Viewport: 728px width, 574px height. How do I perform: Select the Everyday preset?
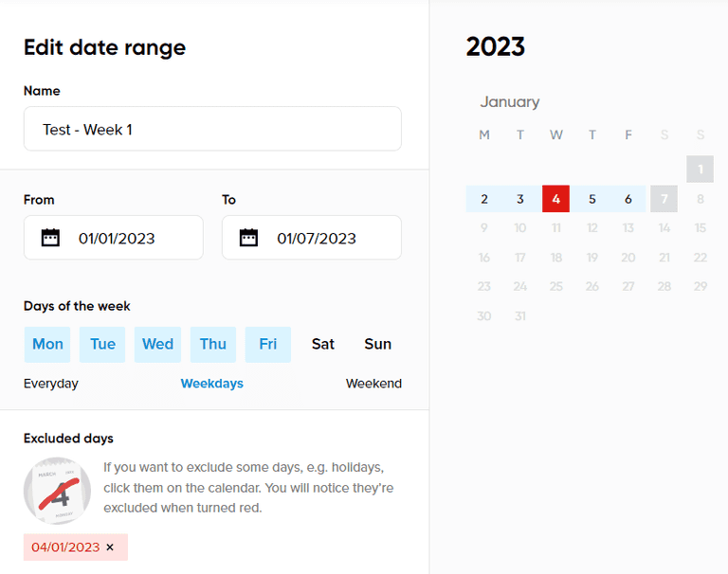pos(51,384)
